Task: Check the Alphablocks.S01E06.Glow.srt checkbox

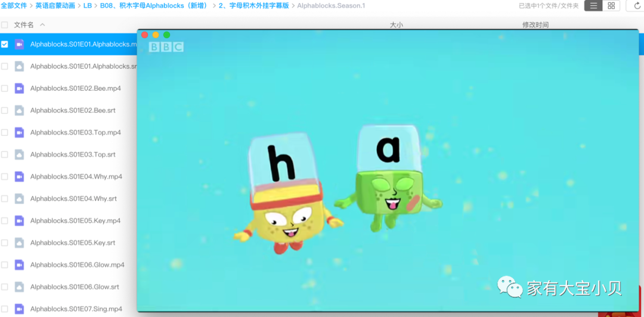Action: click(5, 287)
